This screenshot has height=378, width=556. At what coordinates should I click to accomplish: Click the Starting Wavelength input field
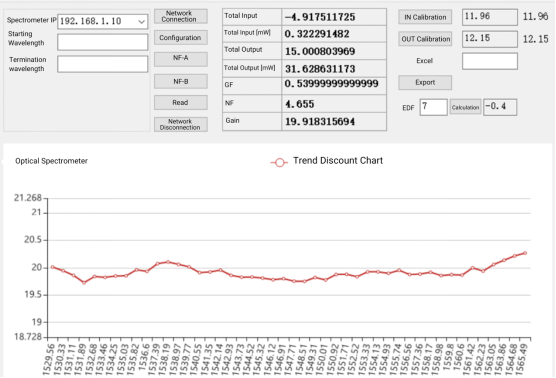coord(102,42)
